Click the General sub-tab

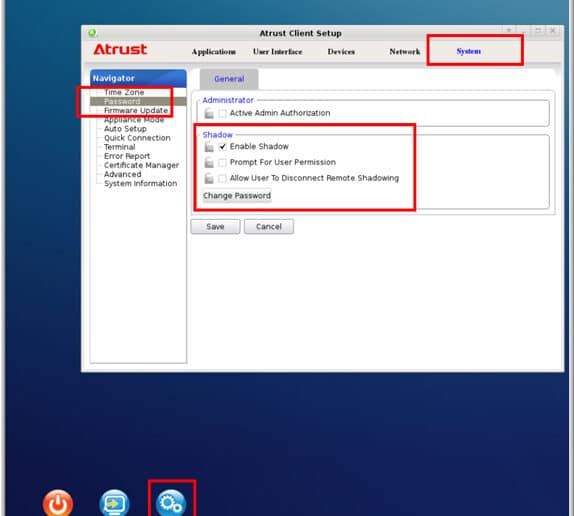tap(229, 79)
